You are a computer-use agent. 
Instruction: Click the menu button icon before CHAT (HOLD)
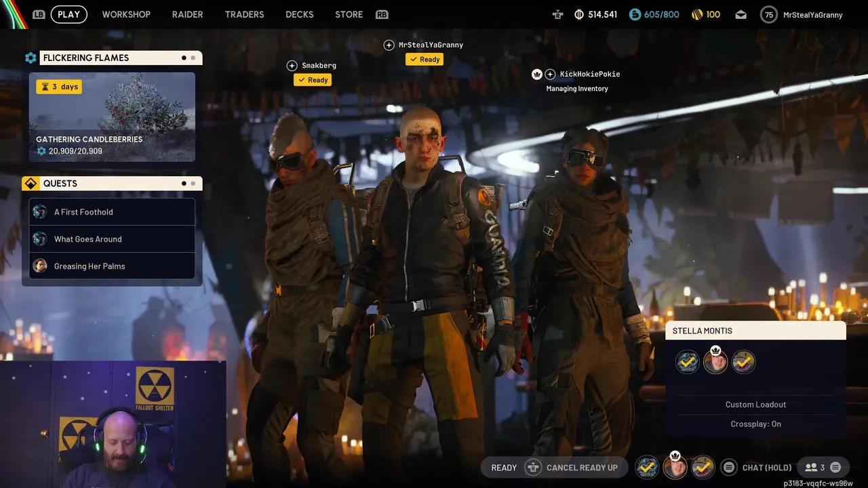729,467
